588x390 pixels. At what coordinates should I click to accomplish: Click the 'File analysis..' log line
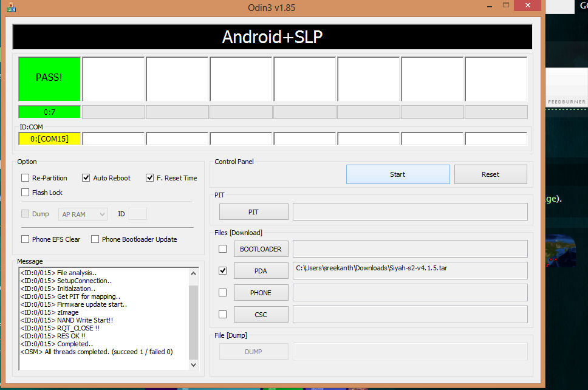[58, 273]
